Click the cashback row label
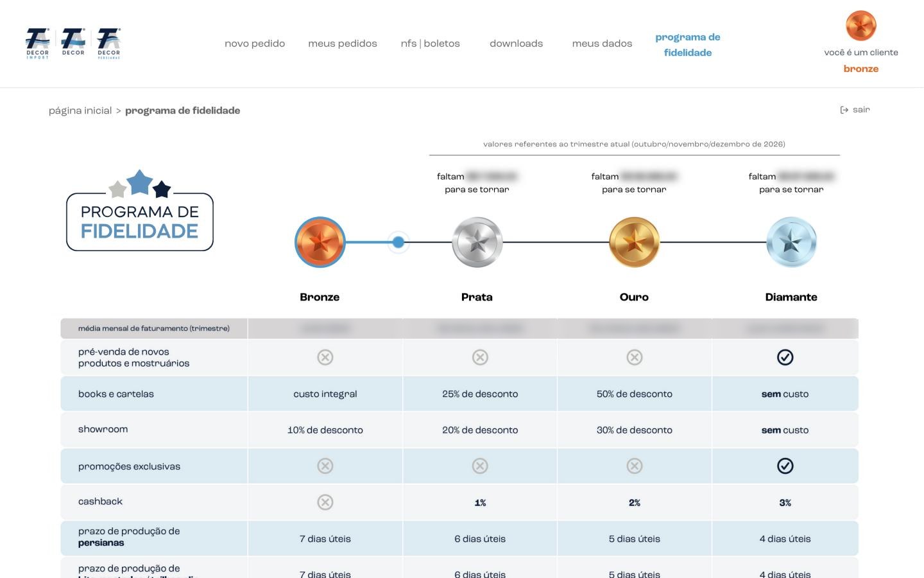The image size is (924, 578). [x=100, y=501]
